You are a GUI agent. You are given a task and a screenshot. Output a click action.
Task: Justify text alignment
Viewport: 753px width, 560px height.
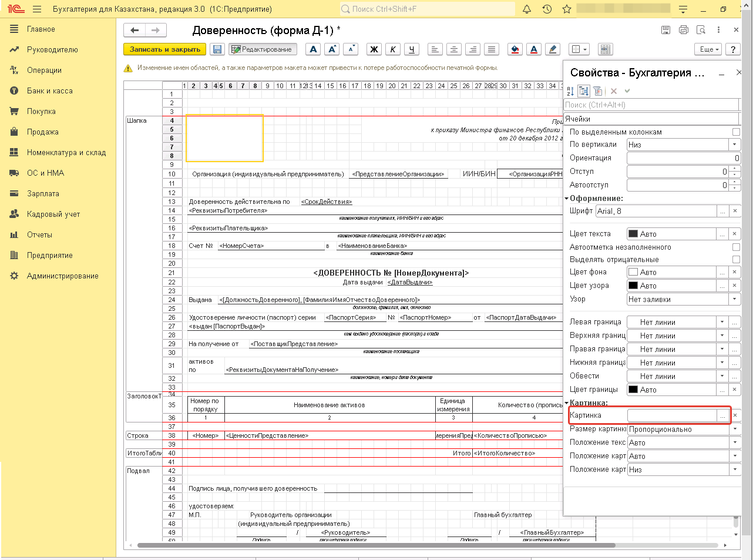(x=492, y=49)
